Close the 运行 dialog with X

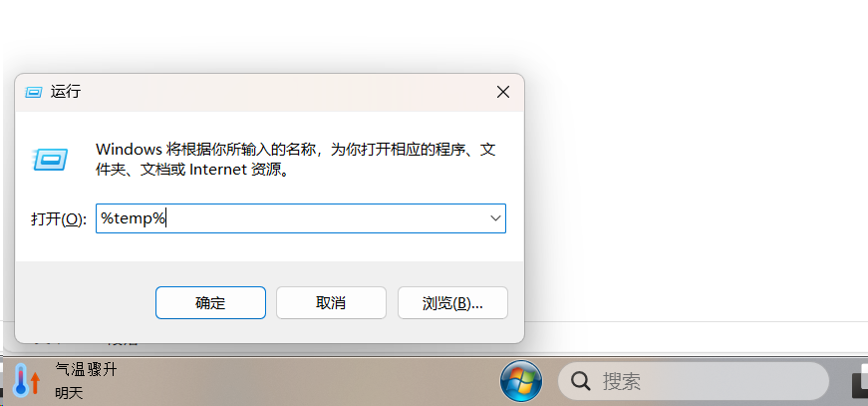(502, 92)
